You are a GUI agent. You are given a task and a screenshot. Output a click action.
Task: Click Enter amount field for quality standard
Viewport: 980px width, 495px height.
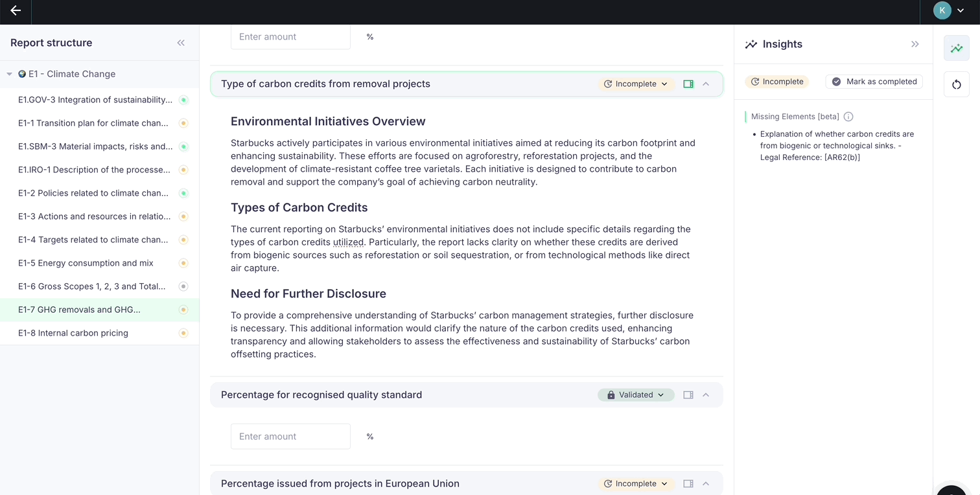tap(290, 437)
